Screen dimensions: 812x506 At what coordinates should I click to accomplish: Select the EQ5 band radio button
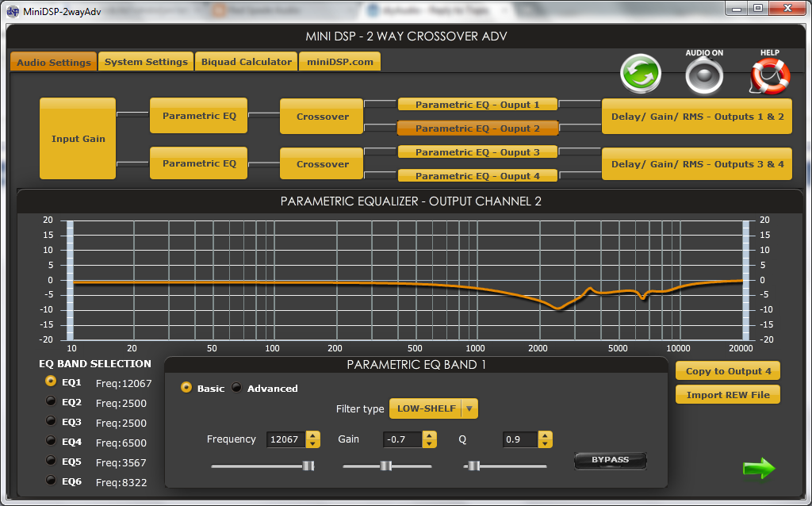[50, 460]
